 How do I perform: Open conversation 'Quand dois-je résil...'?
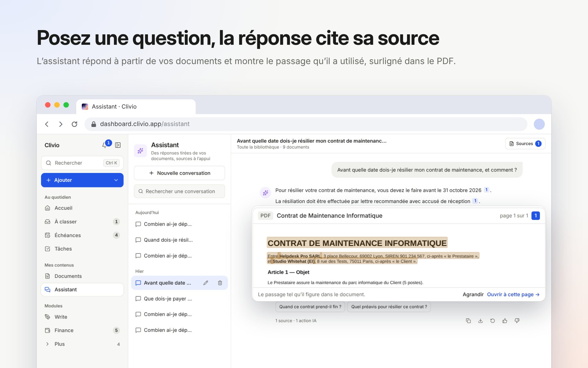click(179, 240)
